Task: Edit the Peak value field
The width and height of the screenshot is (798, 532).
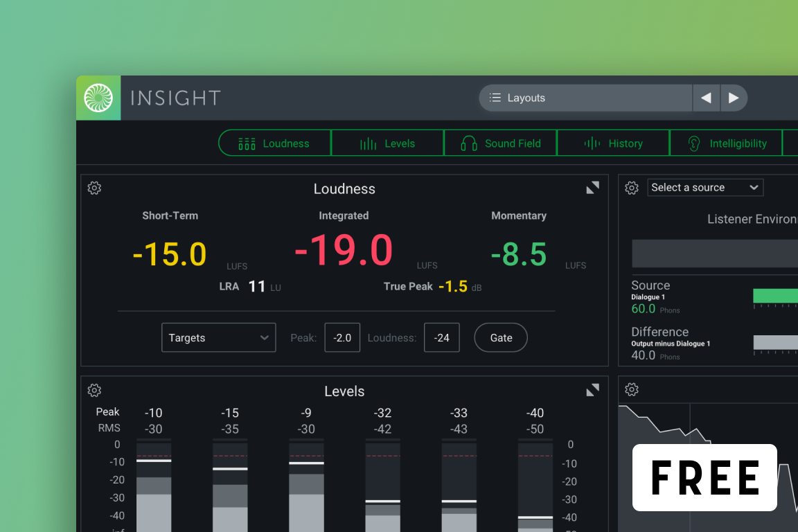Action: coord(342,337)
